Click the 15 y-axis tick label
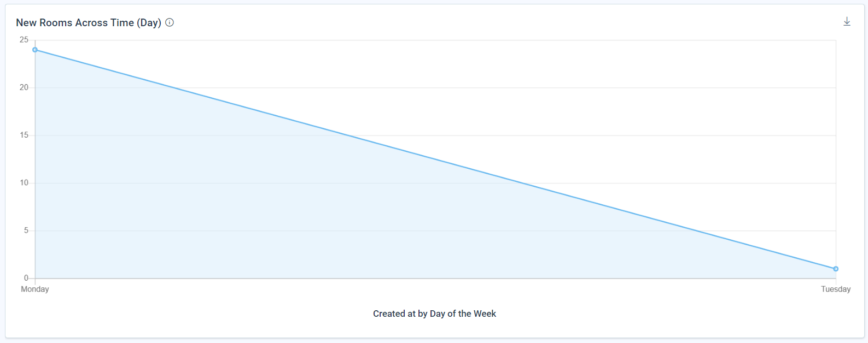Screen dimensions: 868x343 pyautogui.click(x=24, y=135)
